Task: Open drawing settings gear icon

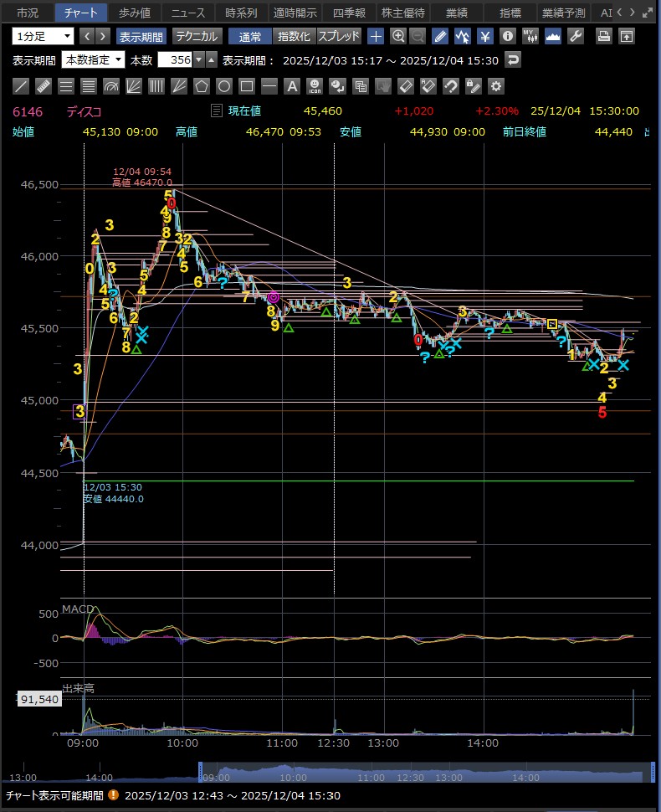Action: click(496, 86)
